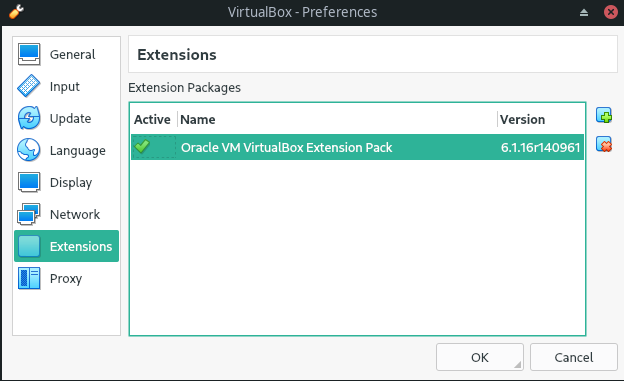The width and height of the screenshot is (624, 381).
Task: Click the Language globe icon
Action: [x=29, y=150]
